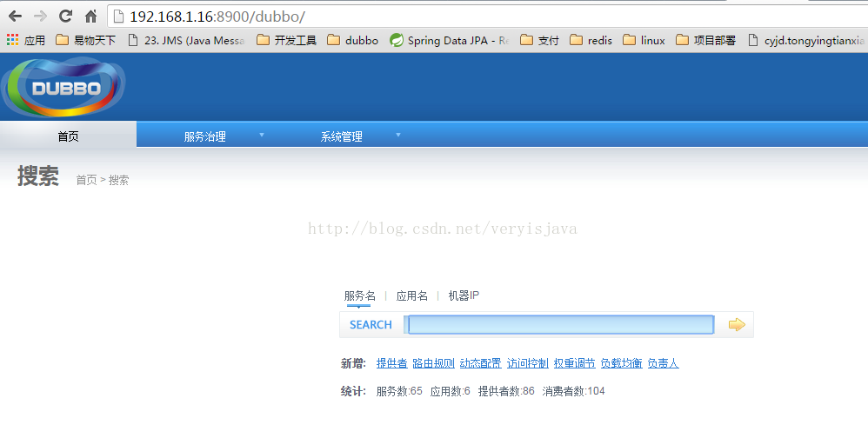Click the Dubbo logo
Viewport: 868px width, 438px height.
pyautogui.click(x=63, y=88)
